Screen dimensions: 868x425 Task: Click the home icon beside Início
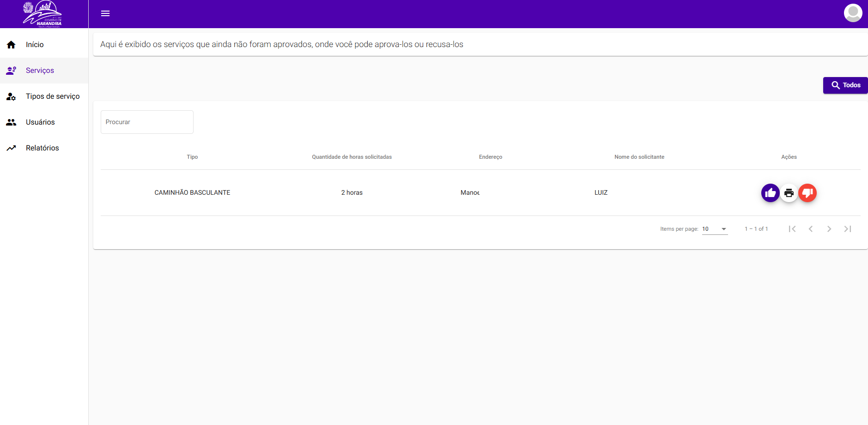click(11, 45)
